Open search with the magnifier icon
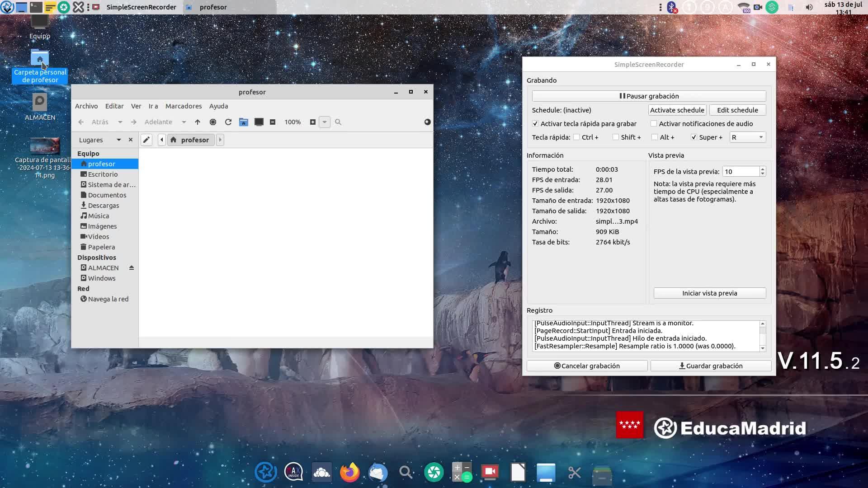 pos(338,122)
